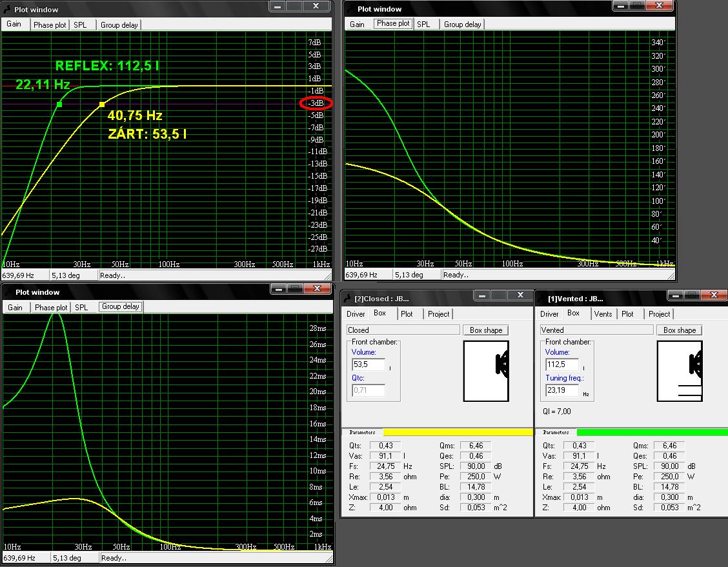Switch to SPL tab in the gain curve window

point(80,25)
